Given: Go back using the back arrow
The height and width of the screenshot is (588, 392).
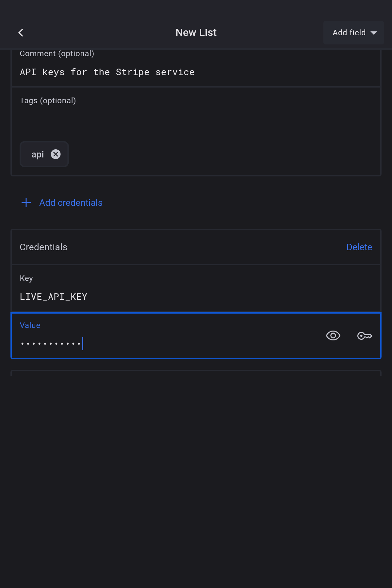Looking at the screenshot, I should pos(21,33).
